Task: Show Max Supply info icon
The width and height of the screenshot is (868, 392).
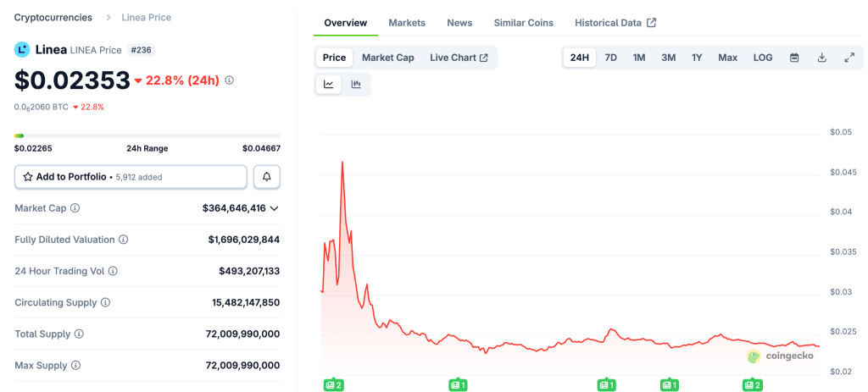Action: point(75,366)
